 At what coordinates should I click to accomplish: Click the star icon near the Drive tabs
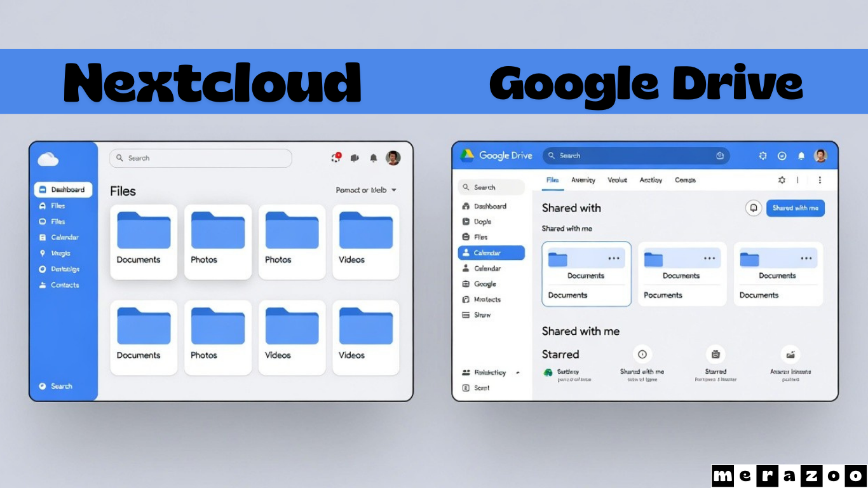coord(782,180)
